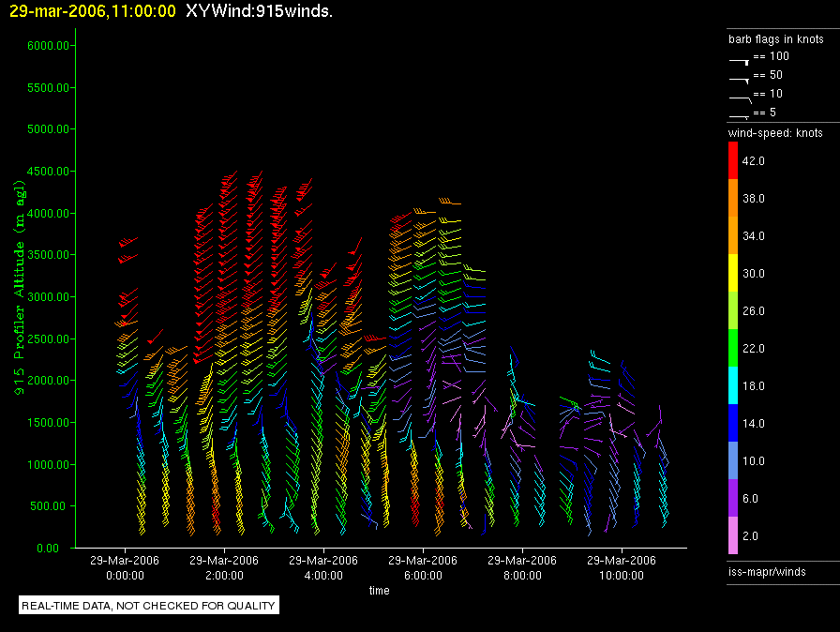
Task: Click the REAL-TIME DATA quality notice label
Action: [x=148, y=606]
